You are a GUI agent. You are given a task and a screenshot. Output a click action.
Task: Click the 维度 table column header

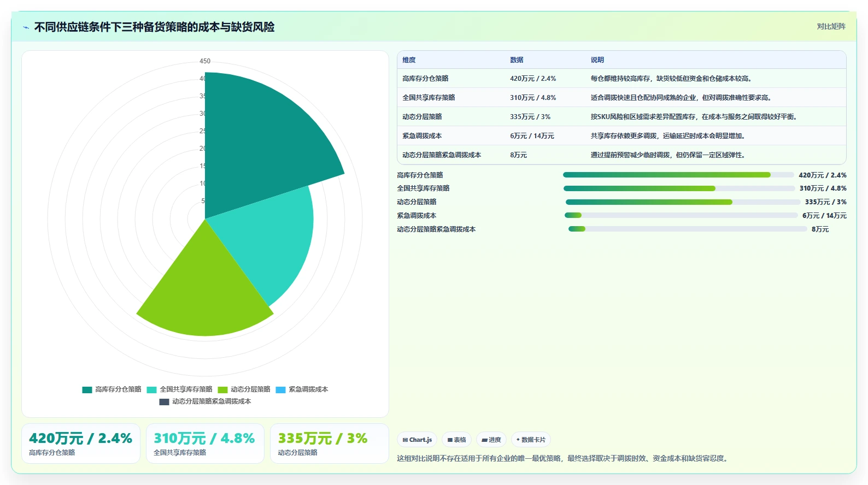click(x=409, y=60)
